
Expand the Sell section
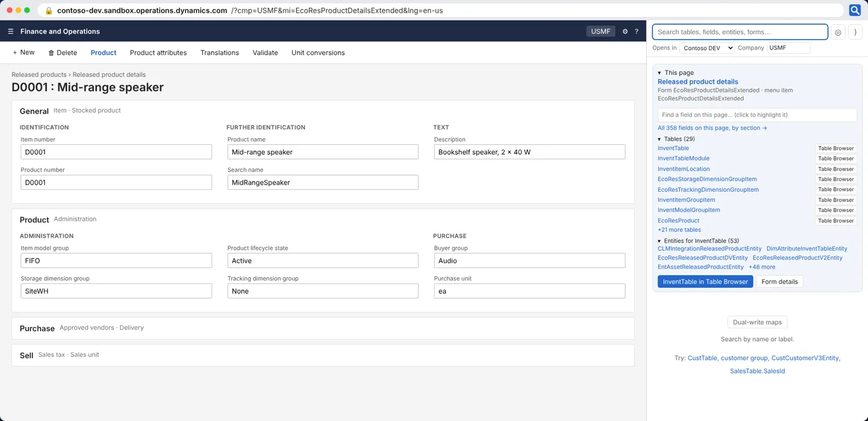[x=323, y=355]
